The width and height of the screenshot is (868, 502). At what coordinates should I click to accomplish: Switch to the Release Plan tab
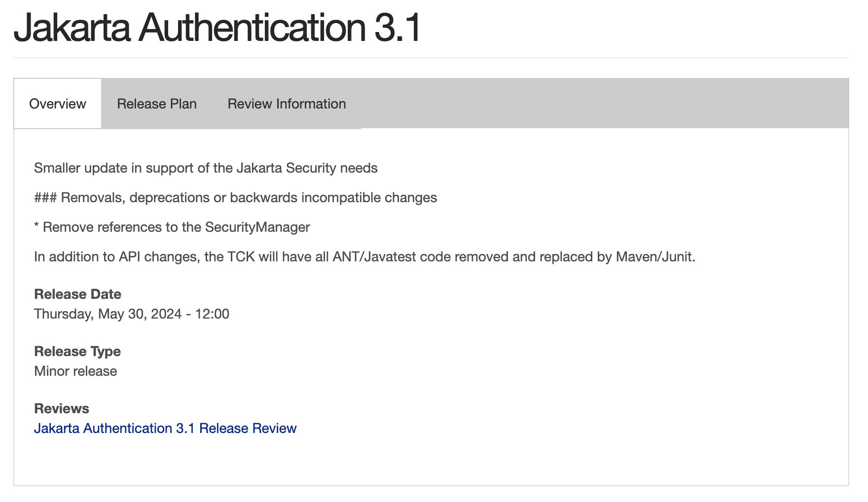(156, 104)
